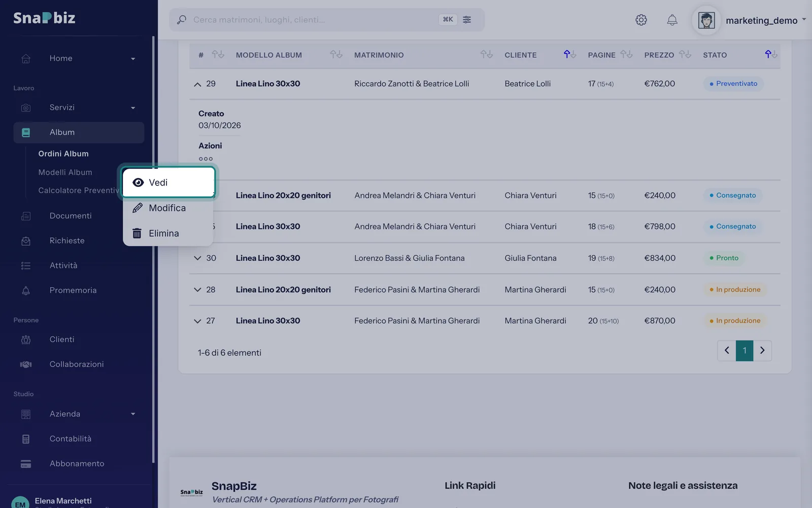The width and height of the screenshot is (812, 508).
Task: Open Modelli Album submenu link
Action: [x=65, y=172]
